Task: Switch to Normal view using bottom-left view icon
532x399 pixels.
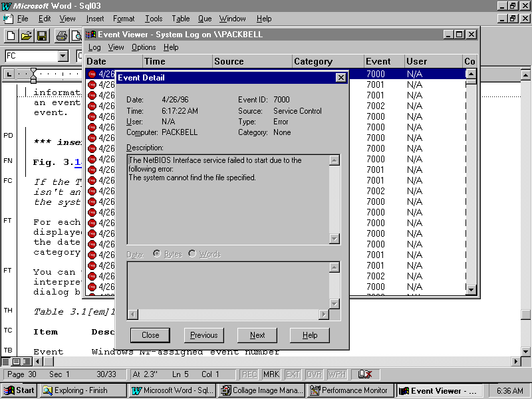Action: (x=6, y=362)
